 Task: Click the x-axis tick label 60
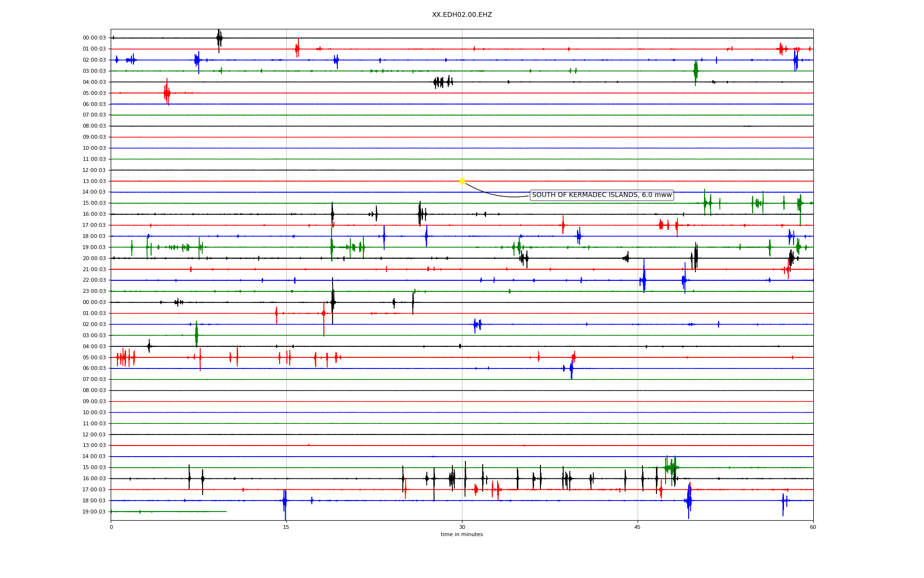tap(813, 527)
